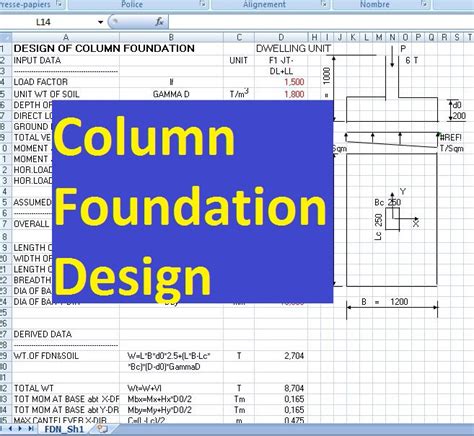Open the Presse-papiers dialog launcher
This screenshot has width=474, height=436.
(59, 4)
